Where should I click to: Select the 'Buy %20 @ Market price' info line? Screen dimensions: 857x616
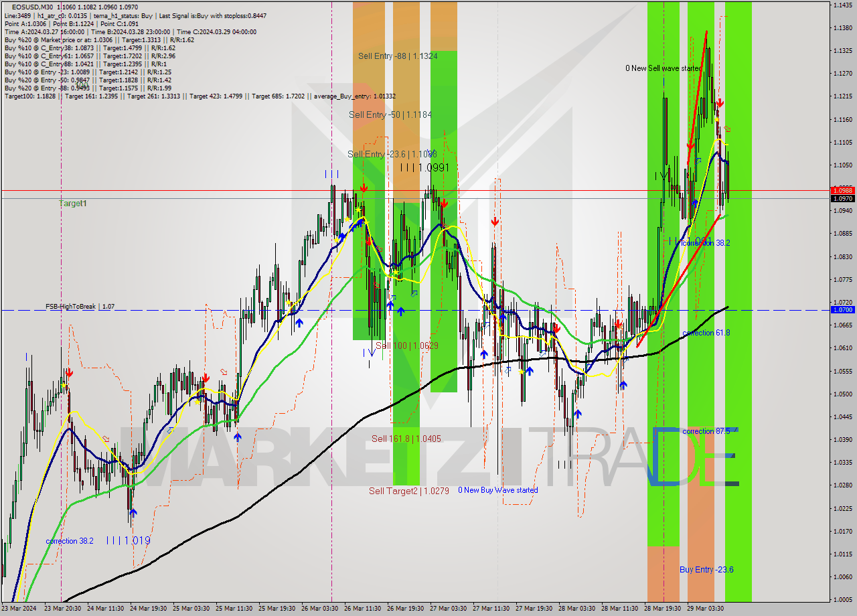click(99, 40)
